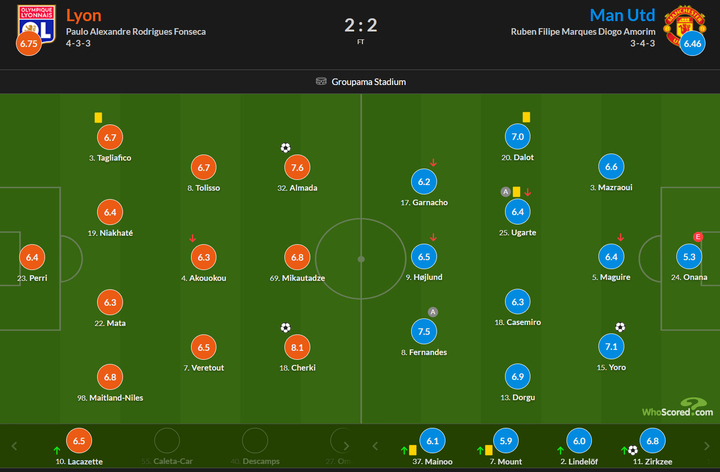Select substitute Zirkzee's 6.8 rating circle
Screen dimensions: 720x472
click(x=652, y=440)
